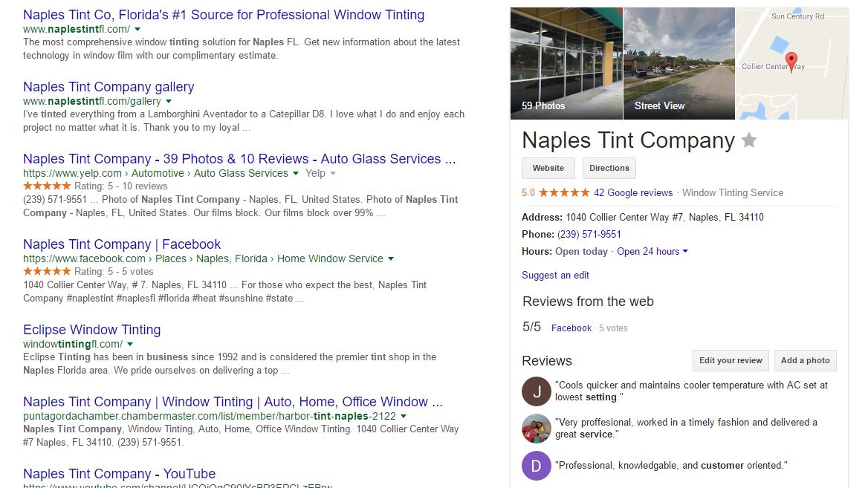
Task: Click the Edit your review button
Action: tap(731, 360)
